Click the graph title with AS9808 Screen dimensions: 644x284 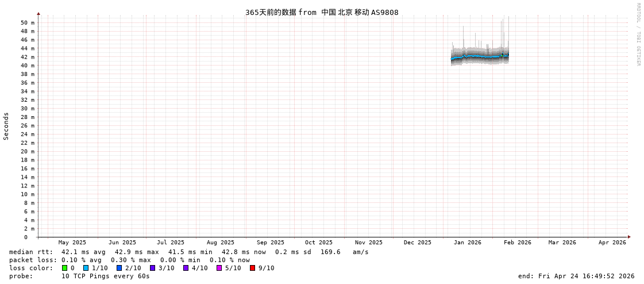(x=322, y=12)
